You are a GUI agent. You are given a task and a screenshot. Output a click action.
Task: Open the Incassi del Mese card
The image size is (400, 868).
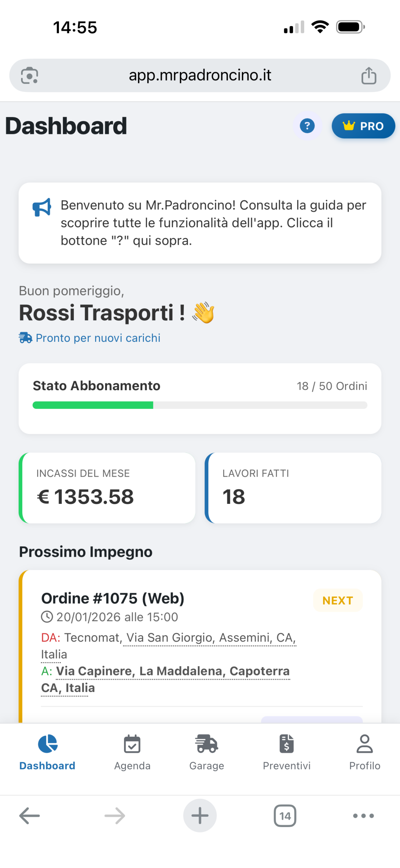click(107, 488)
